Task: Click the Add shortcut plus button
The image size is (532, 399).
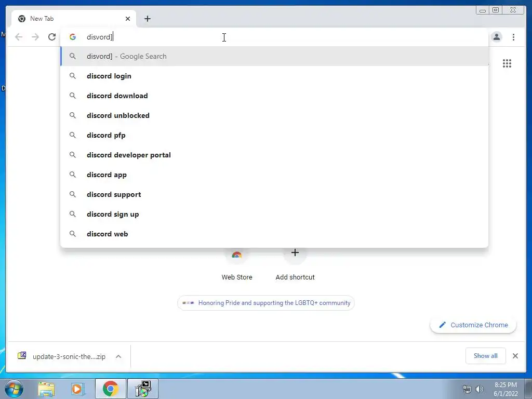Action: pyautogui.click(x=295, y=253)
